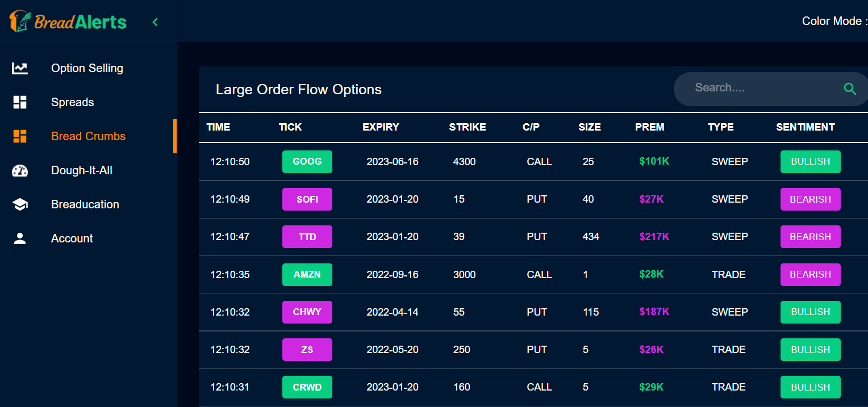The height and width of the screenshot is (407, 868).
Task: Click the BreadAlerts logo
Action: point(68,22)
